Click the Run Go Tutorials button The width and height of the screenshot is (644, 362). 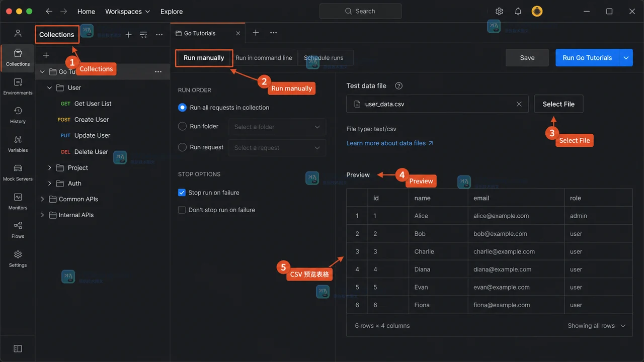[587, 58]
